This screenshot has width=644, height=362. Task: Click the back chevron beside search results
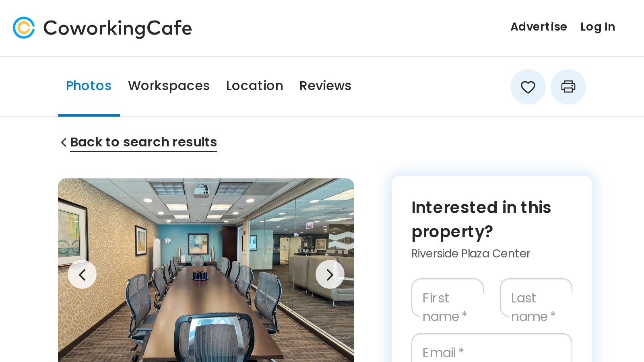tap(64, 142)
